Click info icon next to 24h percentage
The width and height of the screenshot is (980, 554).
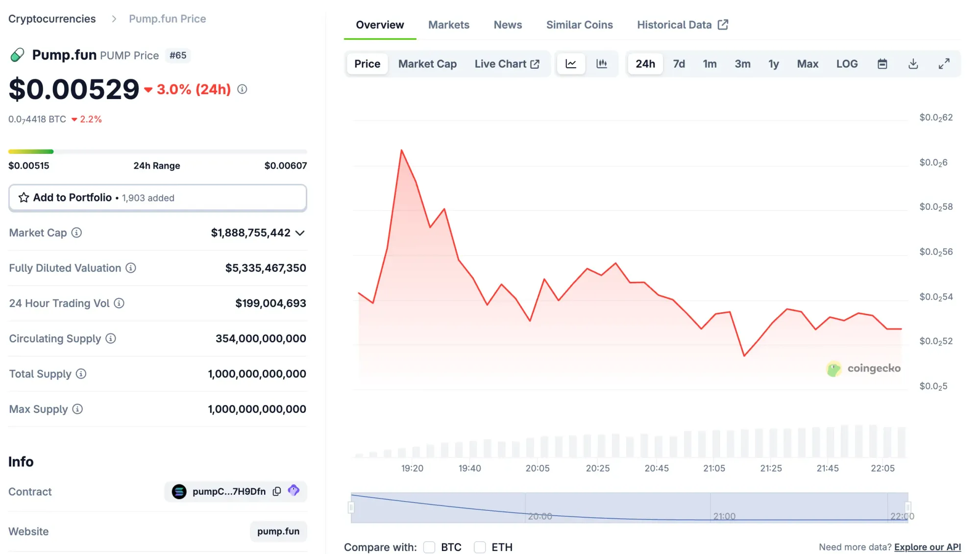[x=242, y=89]
